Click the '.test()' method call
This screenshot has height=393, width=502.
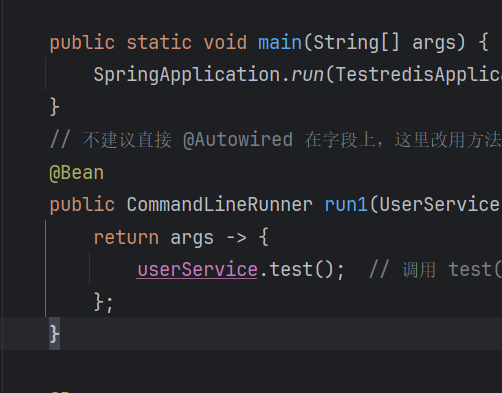click(x=297, y=269)
